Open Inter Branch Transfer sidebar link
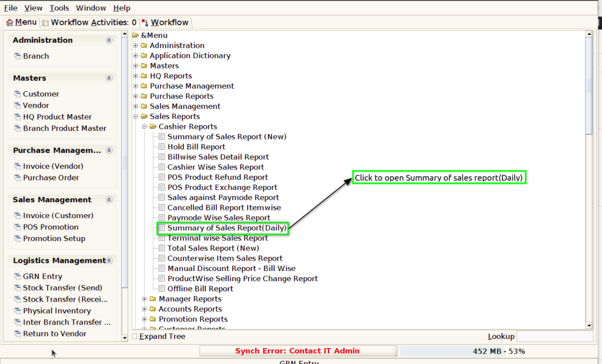This screenshot has width=602, height=364. point(67,322)
